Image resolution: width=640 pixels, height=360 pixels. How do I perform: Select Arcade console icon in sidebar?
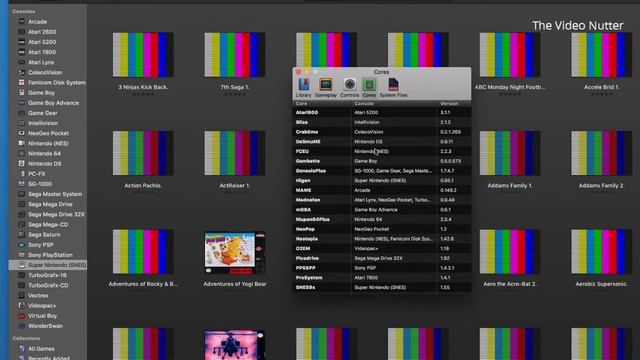click(22, 22)
